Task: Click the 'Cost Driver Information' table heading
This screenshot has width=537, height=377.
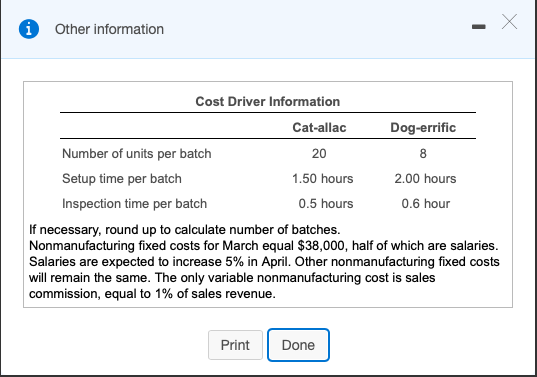Action: 267,101
